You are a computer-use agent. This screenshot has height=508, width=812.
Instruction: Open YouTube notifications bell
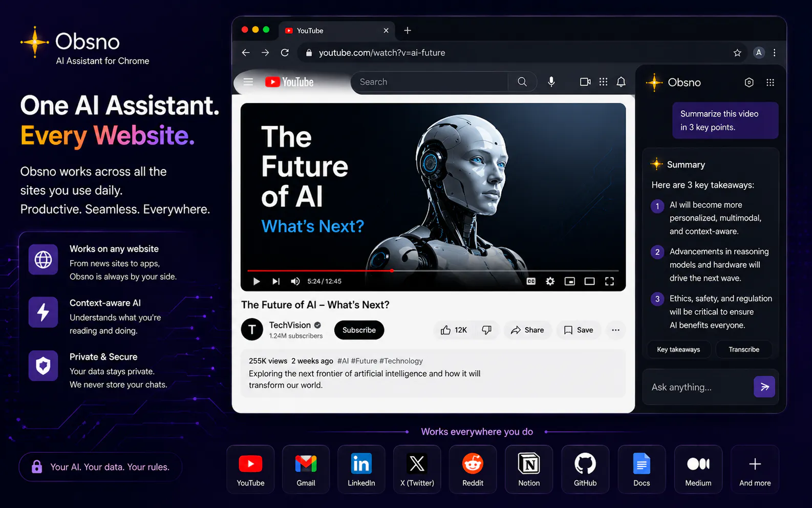(x=621, y=82)
